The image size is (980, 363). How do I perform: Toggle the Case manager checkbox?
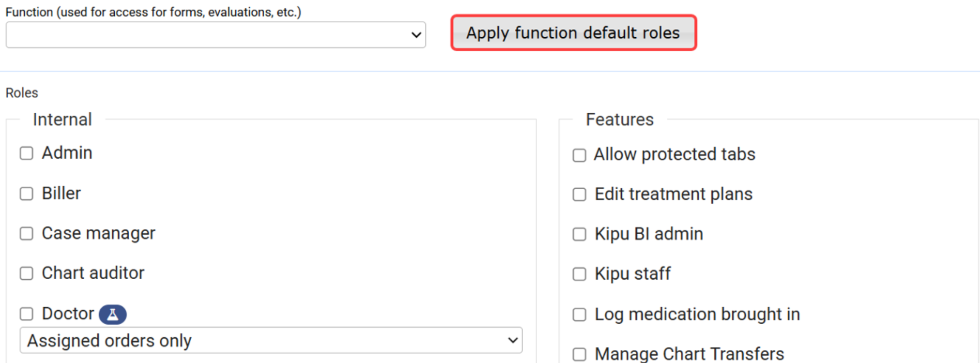point(26,234)
